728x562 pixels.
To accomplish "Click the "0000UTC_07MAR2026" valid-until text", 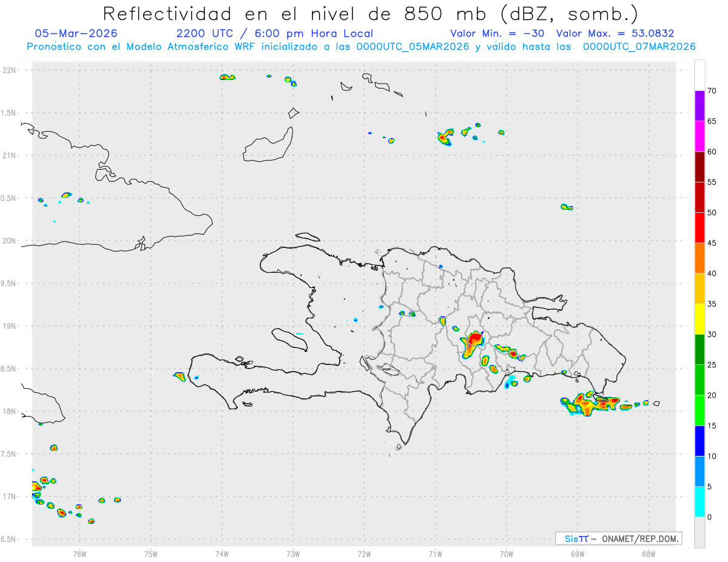I will 639,47.
